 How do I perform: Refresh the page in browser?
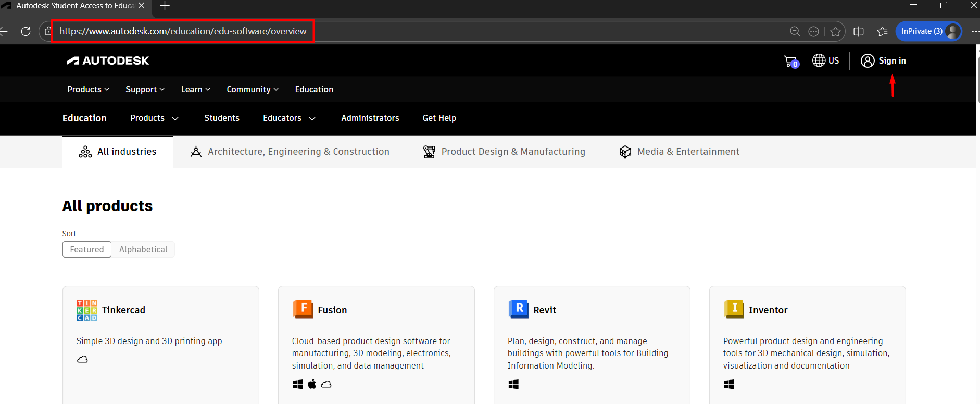(26, 32)
